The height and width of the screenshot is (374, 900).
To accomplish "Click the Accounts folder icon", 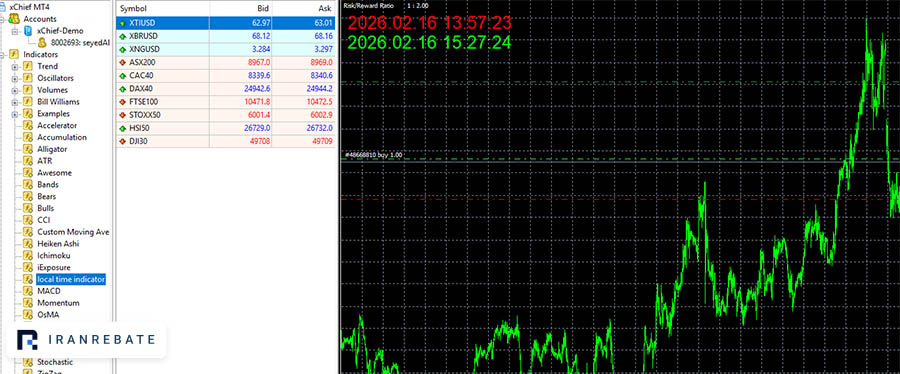I will [14, 19].
